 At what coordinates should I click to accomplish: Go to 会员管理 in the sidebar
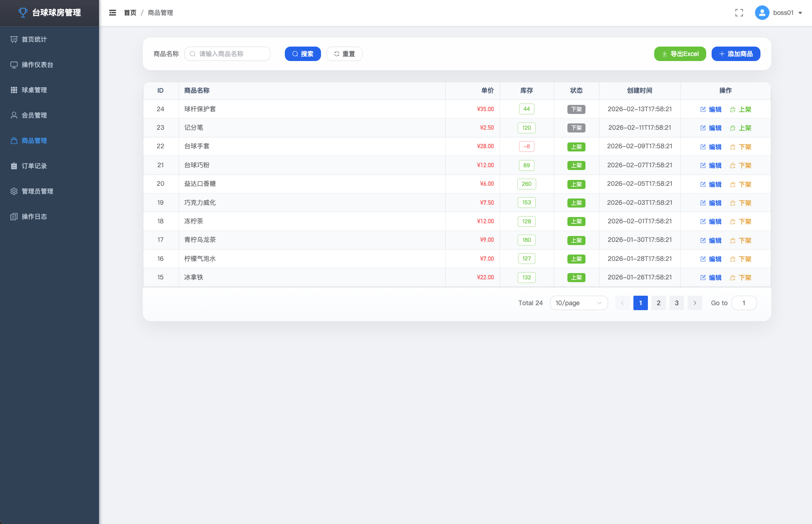tap(49, 115)
